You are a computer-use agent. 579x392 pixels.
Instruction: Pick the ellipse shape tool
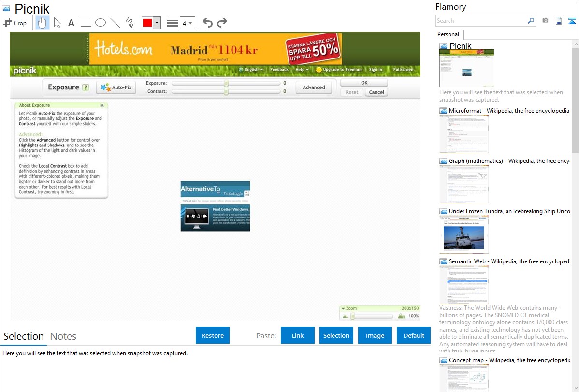101,23
